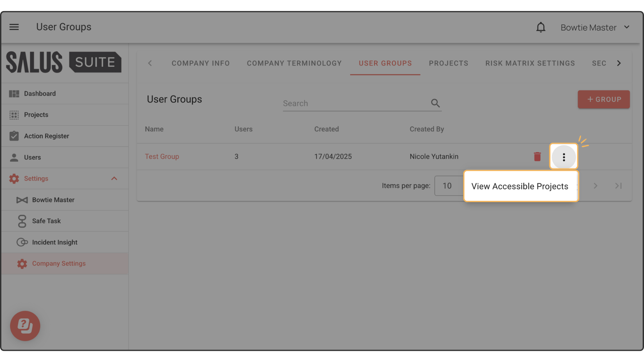Screen dimensions: 644x362
Task: Open Bowtie Master settings in sidebar
Action: pos(53,200)
